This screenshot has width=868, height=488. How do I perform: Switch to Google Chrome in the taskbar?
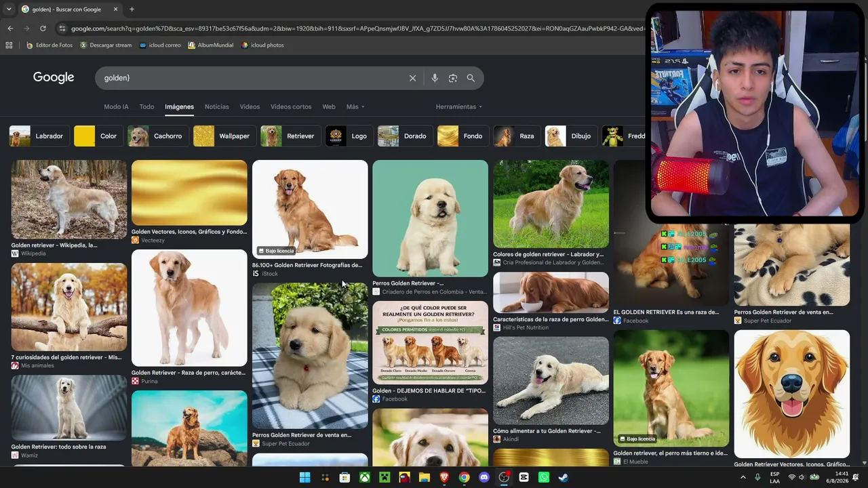click(464, 477)
